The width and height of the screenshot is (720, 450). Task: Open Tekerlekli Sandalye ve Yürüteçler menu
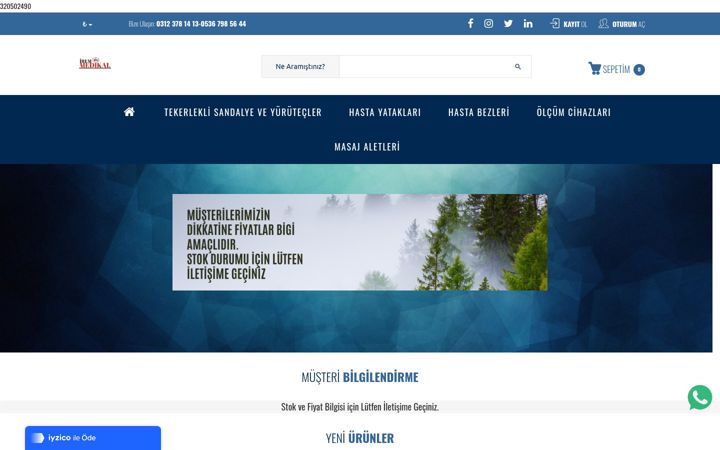click(x=243, y=112)
